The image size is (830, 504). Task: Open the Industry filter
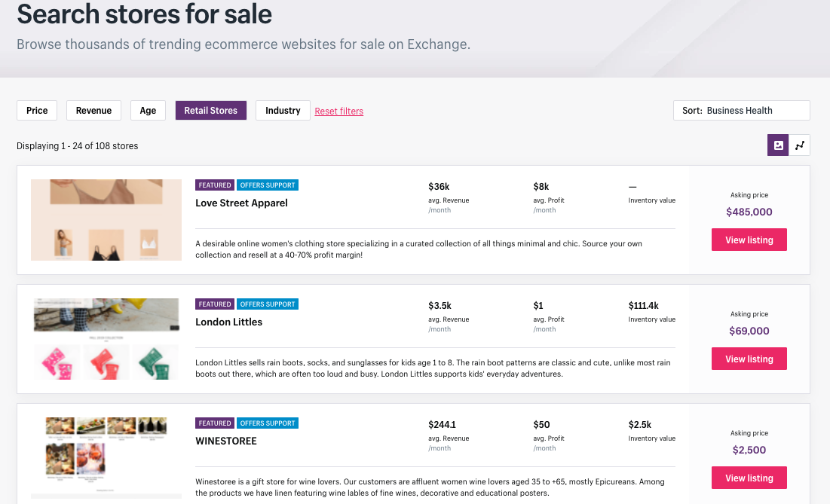tap(282, 110)
